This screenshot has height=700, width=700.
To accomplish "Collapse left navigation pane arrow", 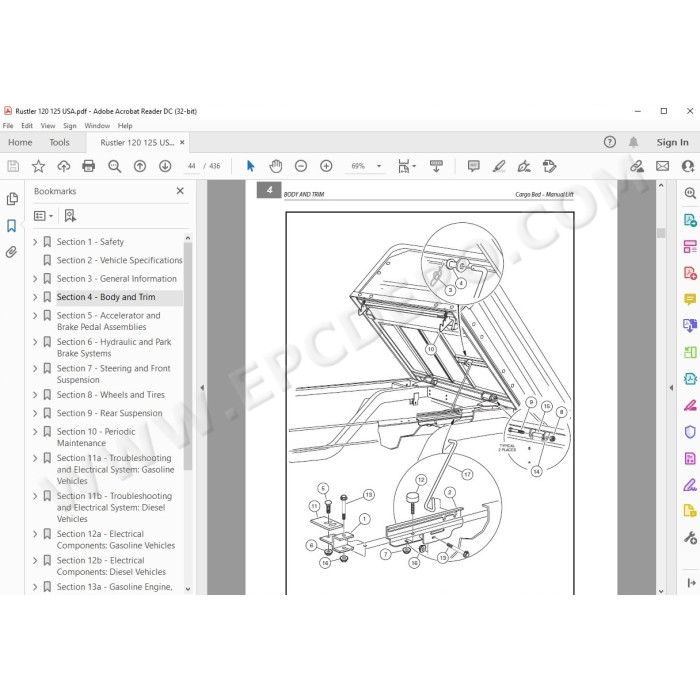I will 202,388.
